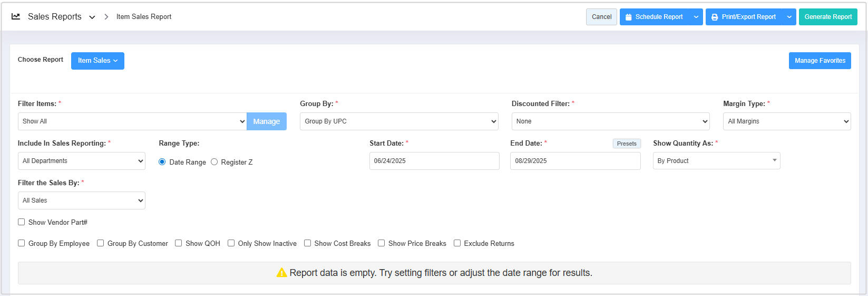Click the Sales Reports chart icon
The image size is (868, 296).
(16, 17)
